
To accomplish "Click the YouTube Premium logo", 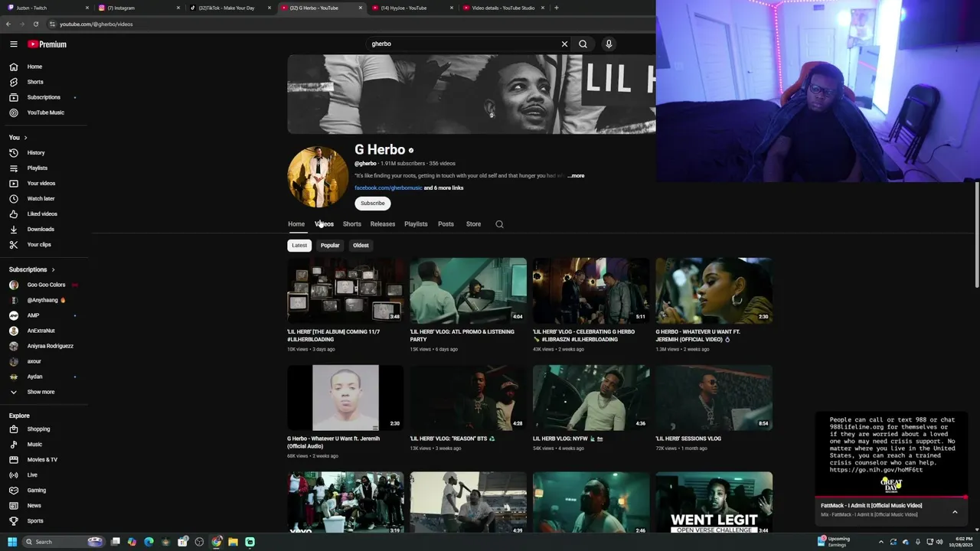I will tap(47, 44).
